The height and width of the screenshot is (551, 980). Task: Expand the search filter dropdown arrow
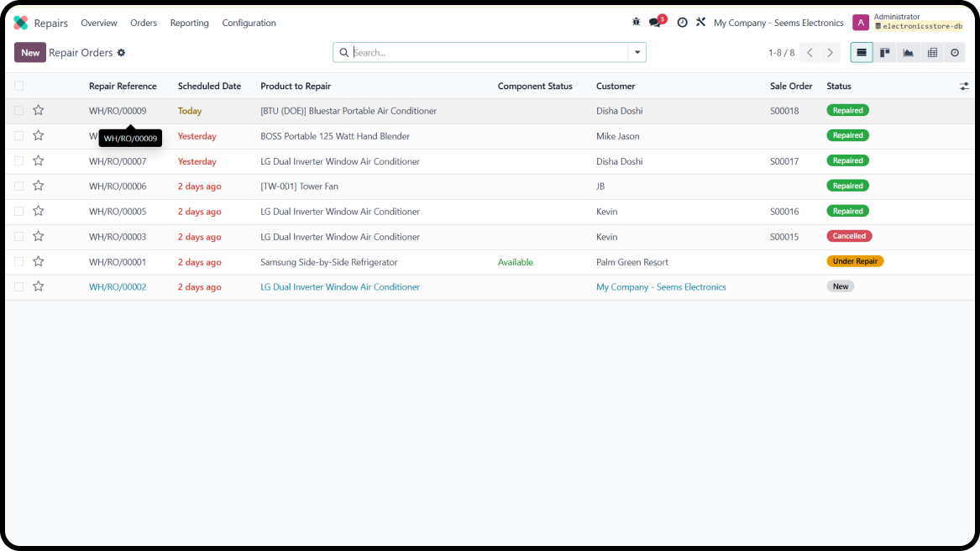click(637, 53)
